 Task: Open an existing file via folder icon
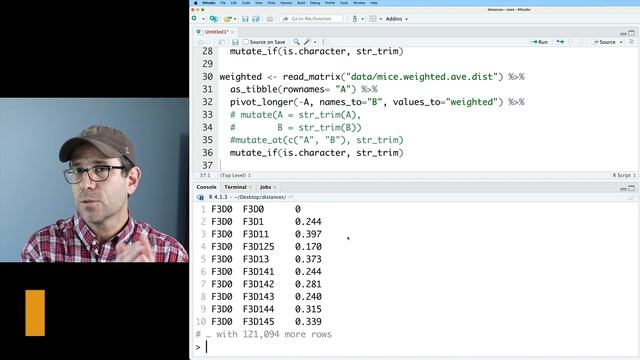227,19
